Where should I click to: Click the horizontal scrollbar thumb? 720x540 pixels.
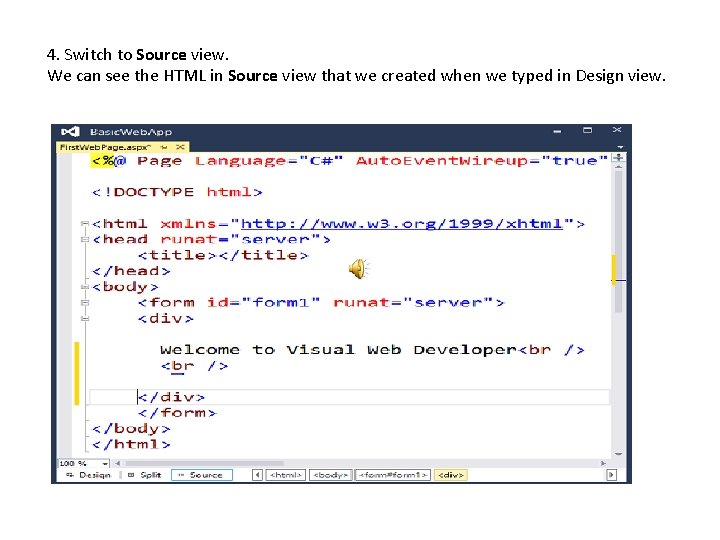[x=204, y=463]
